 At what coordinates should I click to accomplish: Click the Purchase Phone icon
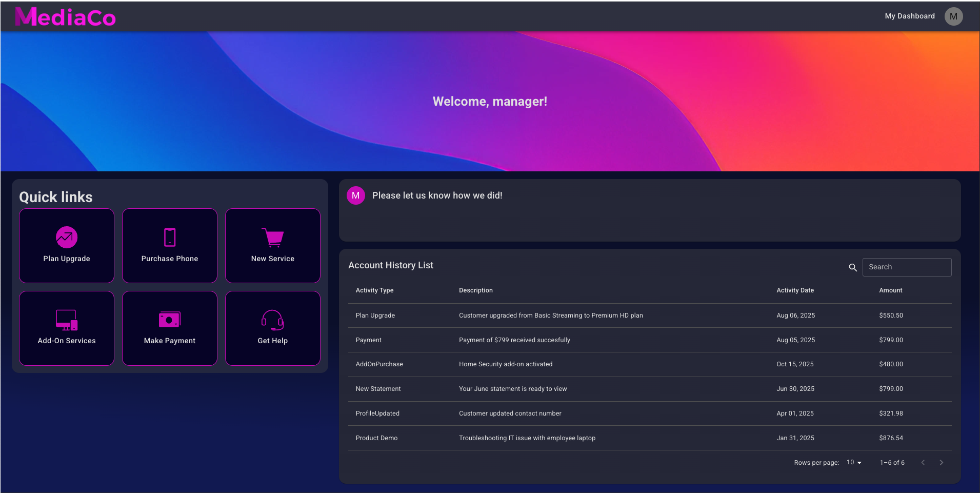point(170,237)
